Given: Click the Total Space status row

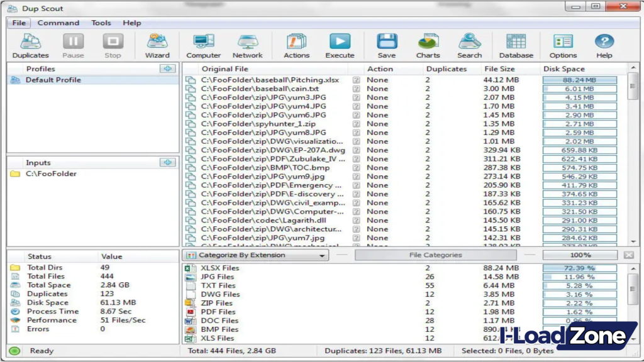Looking at the screenshot, I should pyautogui.click(x=93, y=285).
